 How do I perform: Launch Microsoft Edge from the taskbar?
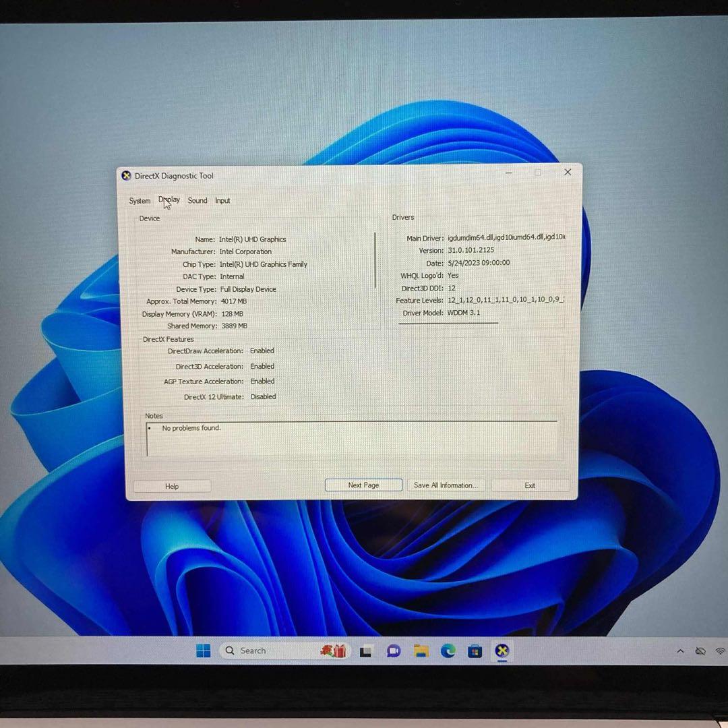pos(448,651)
